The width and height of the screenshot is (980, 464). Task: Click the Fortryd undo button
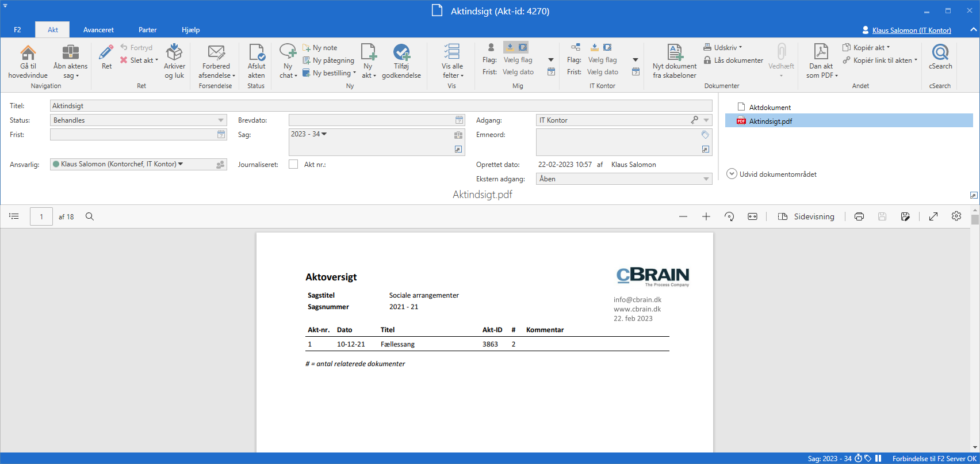[136, 48]
